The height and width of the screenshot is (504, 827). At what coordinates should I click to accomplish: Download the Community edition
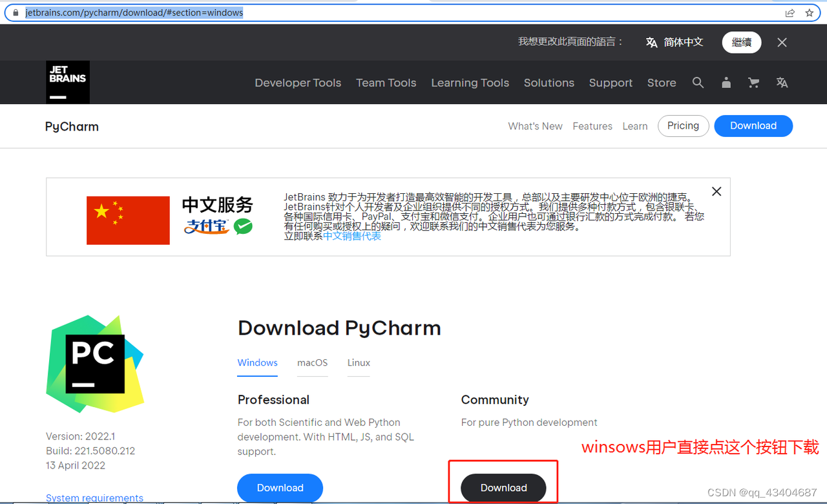(x=503, y=488)
